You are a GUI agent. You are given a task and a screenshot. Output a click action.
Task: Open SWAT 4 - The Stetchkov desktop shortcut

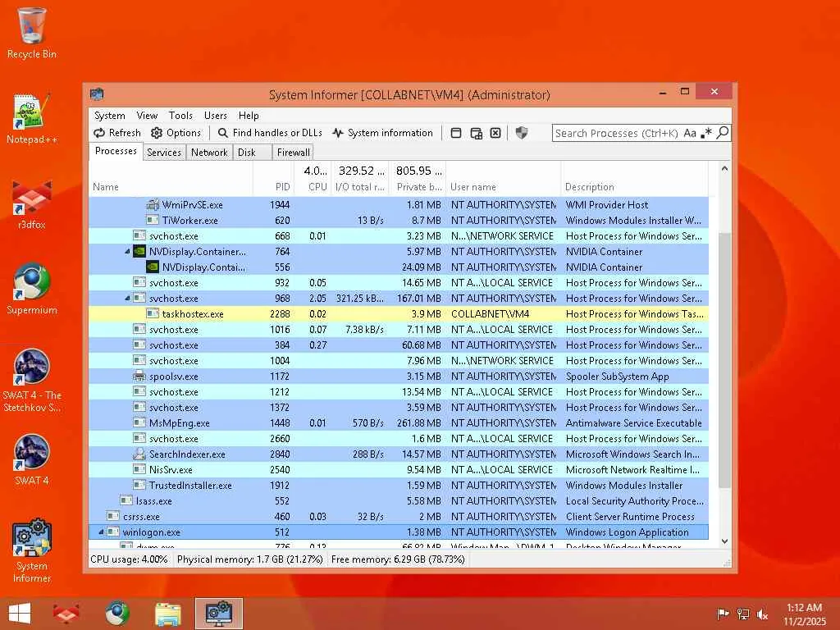(32, 381)
